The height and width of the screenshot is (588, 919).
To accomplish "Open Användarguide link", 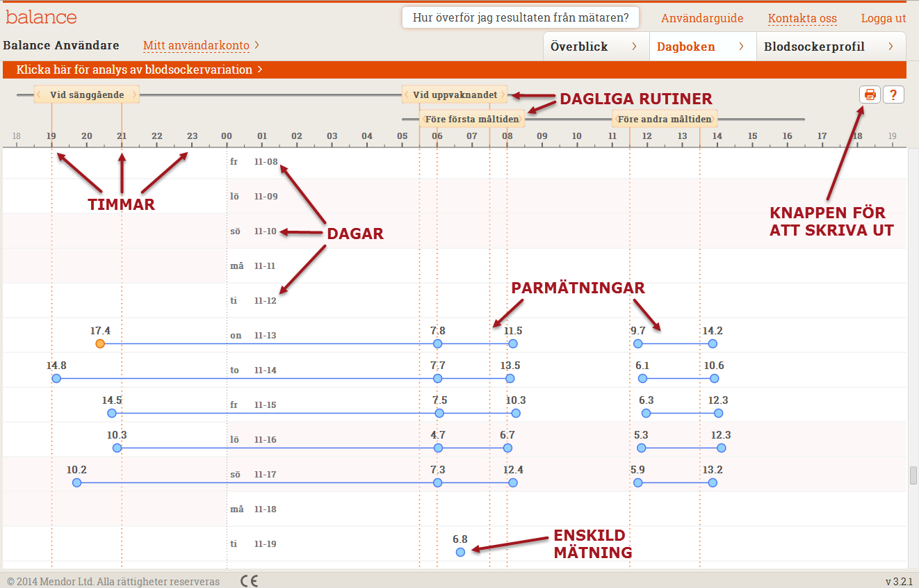I will coord(702,19).
